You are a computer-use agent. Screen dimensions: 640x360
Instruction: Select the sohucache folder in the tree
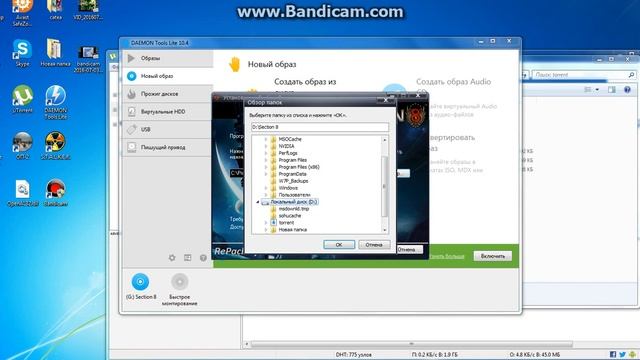pyautogui.click(x=289, y=216)
